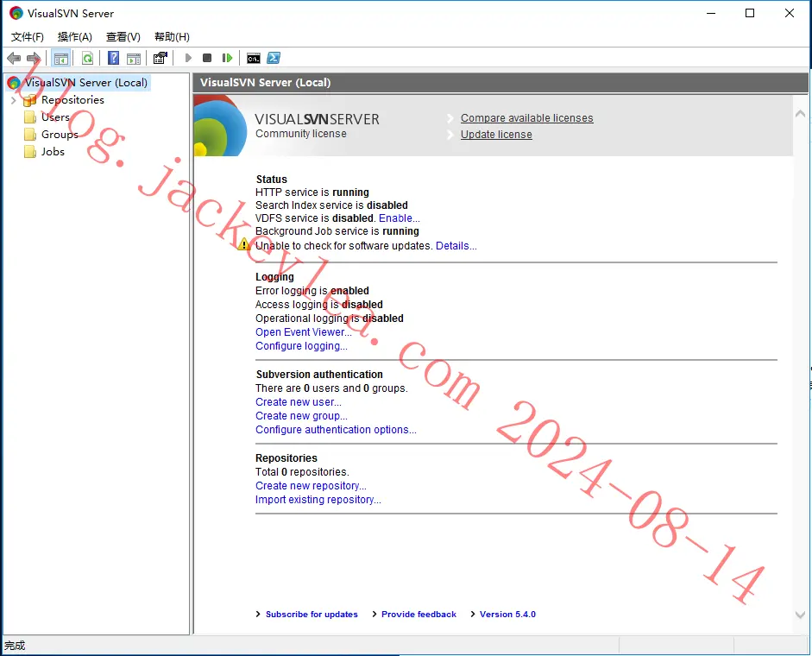Viewport: 812px width, 656px height.
Task: Click the Enable... link for VDFS
Action: 400,218
